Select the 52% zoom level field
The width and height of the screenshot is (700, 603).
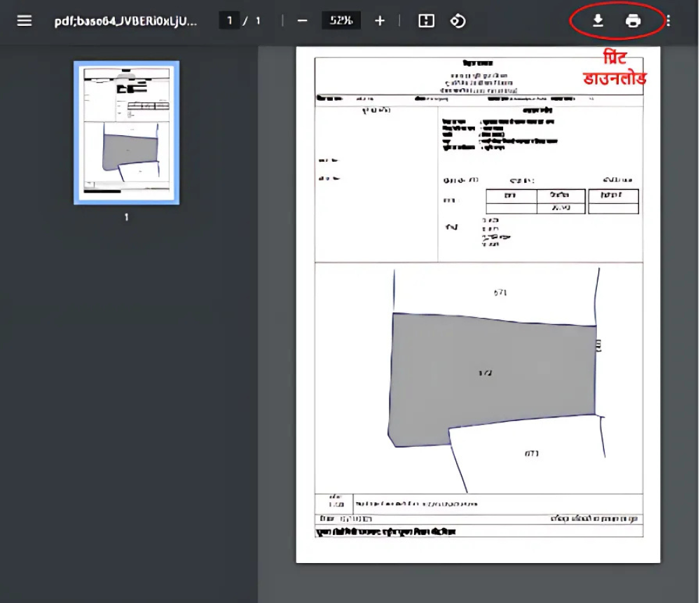(x=341, y=20)
